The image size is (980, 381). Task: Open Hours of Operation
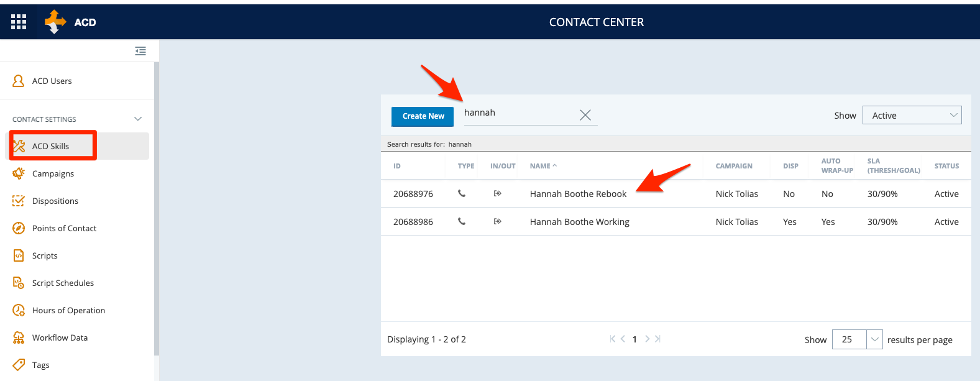[x=68, y=310]
